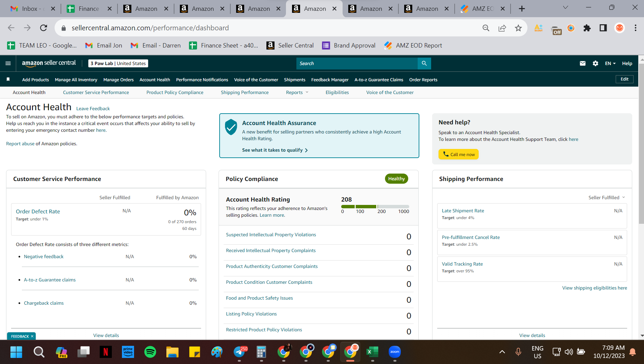Open the Chrome three-dot menu

click(636, 28)
